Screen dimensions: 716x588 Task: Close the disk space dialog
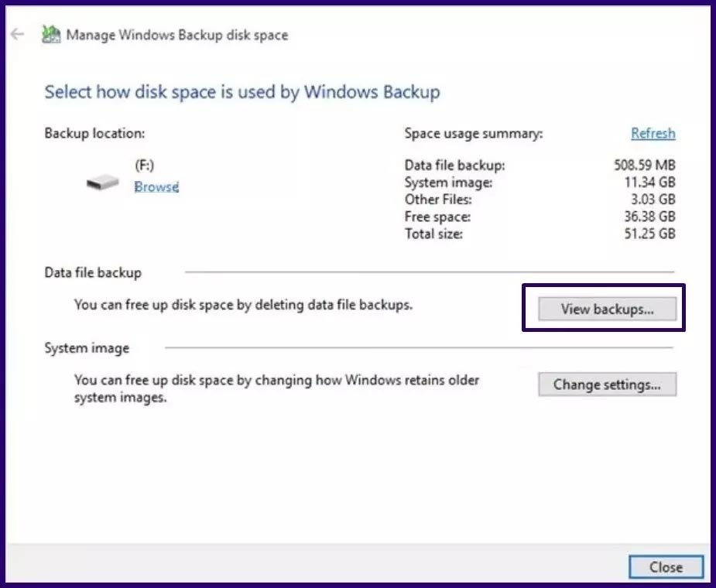666,567
